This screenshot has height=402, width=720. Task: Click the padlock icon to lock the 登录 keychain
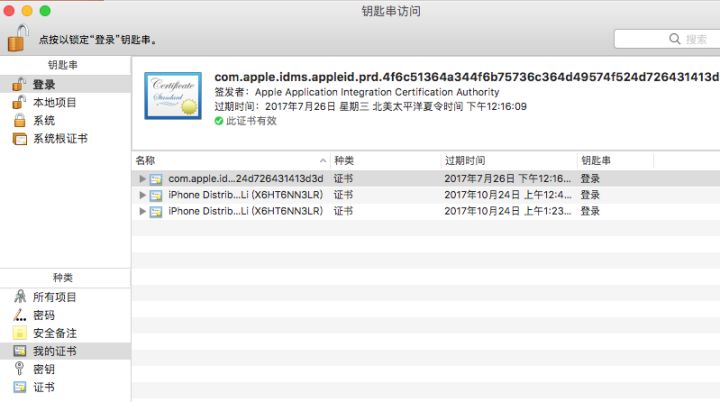coord(18,38)
